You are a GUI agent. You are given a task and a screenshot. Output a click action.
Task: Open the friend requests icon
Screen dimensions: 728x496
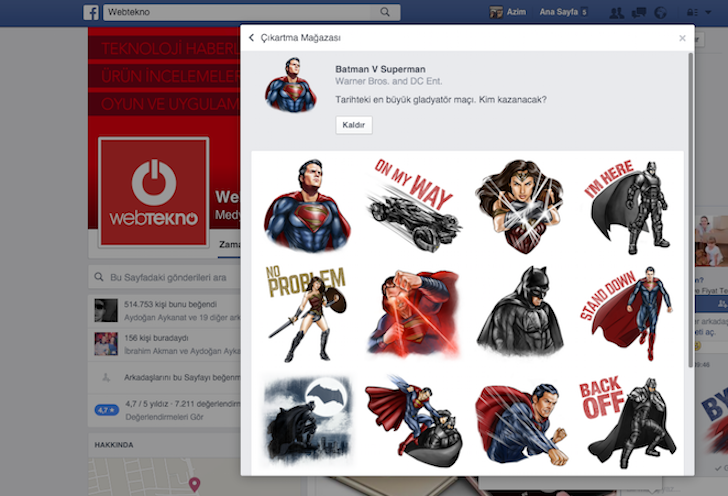click(617, 13)
